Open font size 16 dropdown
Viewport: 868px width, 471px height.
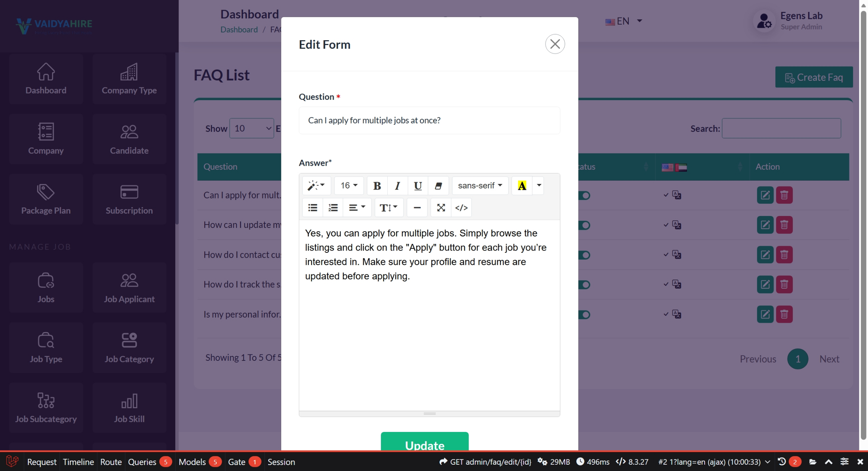point(349,185)
